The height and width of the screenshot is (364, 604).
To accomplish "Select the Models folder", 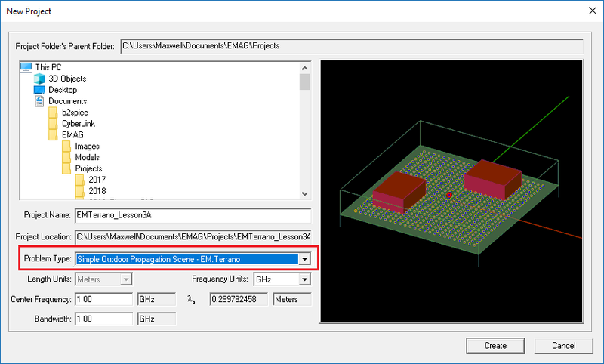I will tap(88, 158).
